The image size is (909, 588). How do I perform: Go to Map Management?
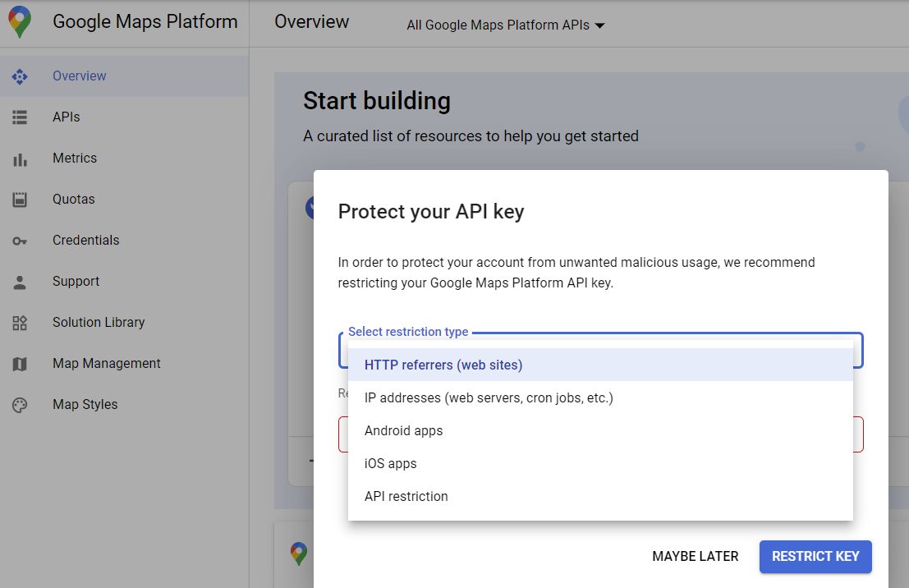[x=125, y=364]
